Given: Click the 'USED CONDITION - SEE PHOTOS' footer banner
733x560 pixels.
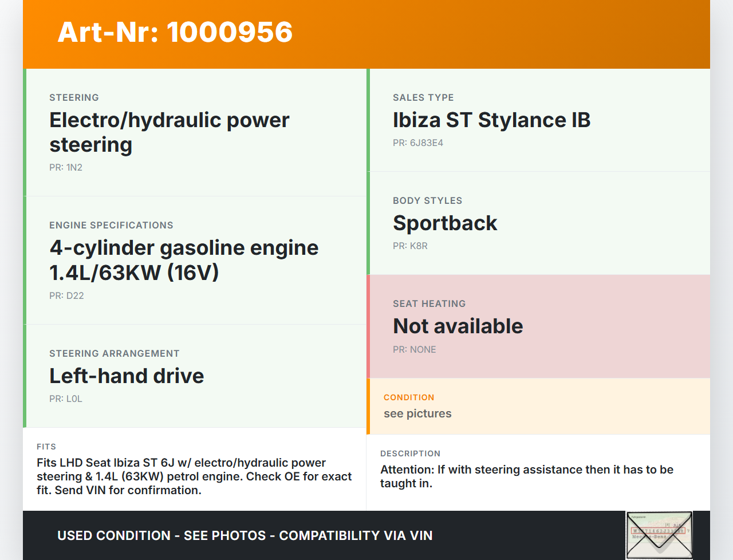Looking at the screenshot, I should point(245,536).
